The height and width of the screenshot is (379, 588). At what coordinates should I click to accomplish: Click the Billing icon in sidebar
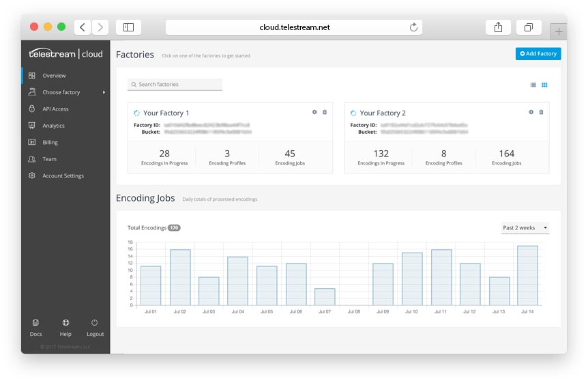point(32,142)
